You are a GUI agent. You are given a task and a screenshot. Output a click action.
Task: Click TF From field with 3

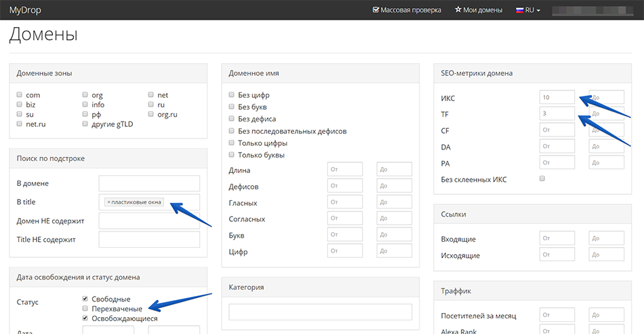[557, 113]
